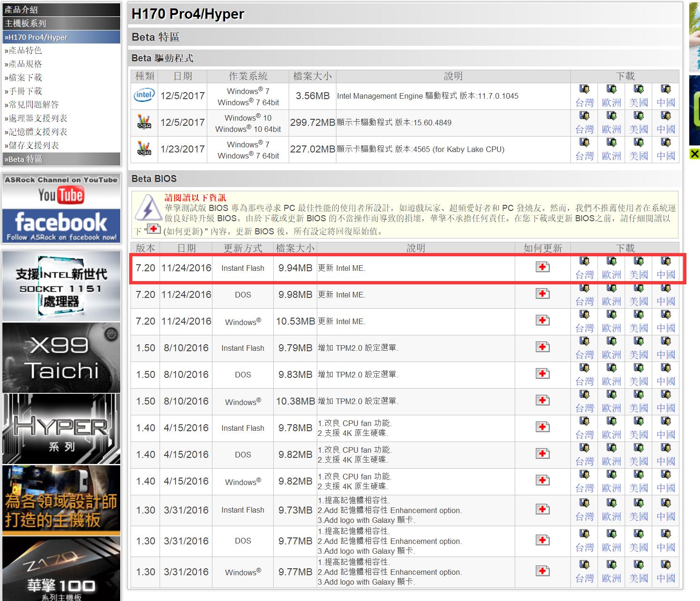The height and width of the screenshot is (601, 700).
Task: Open how-to-update icon for 1.50 Instant Flash
Action: (543, 347)
